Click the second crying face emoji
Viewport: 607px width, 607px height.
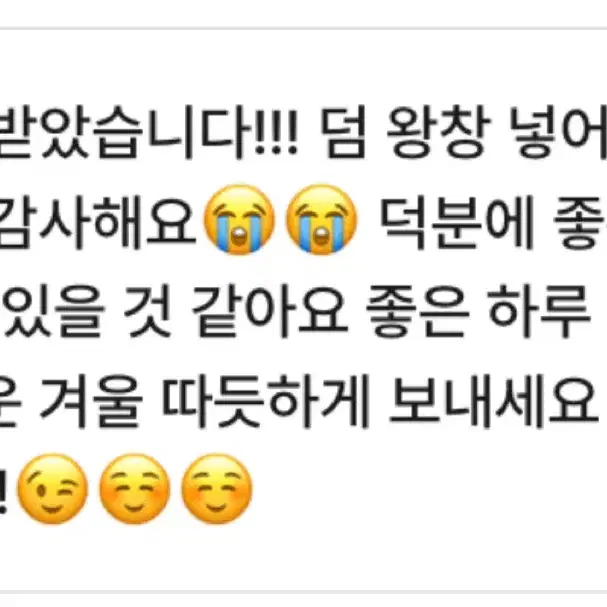321,219
